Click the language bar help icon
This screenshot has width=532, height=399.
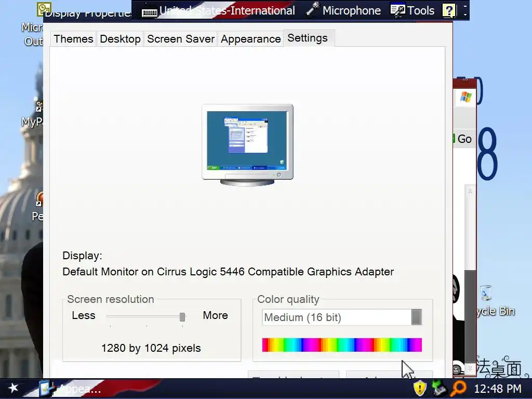[x=449, y=11]
